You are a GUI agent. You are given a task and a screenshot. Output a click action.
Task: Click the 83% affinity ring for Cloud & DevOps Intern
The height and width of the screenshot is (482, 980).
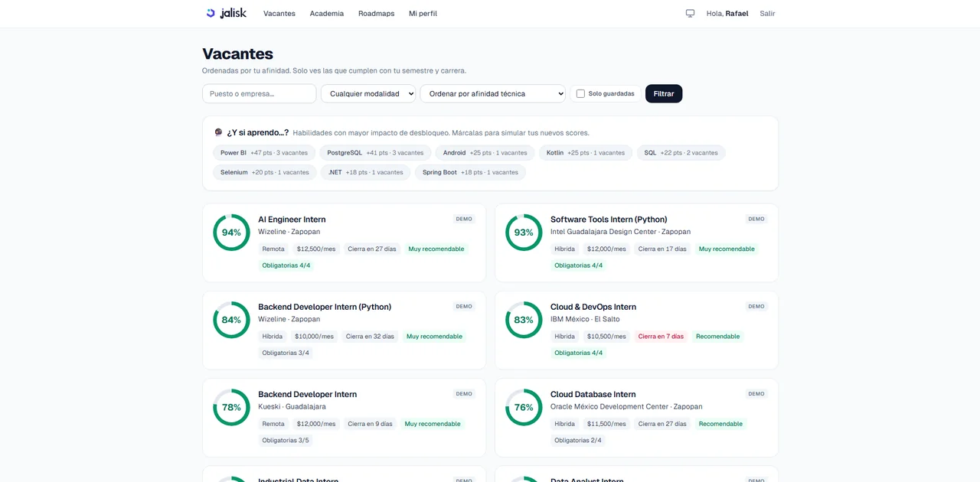[524, 320]
